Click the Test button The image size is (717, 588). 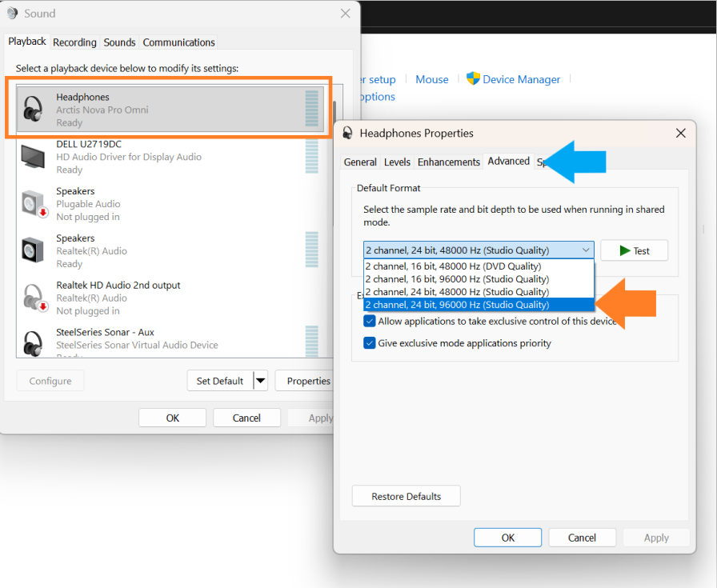(x=634, y=250)
